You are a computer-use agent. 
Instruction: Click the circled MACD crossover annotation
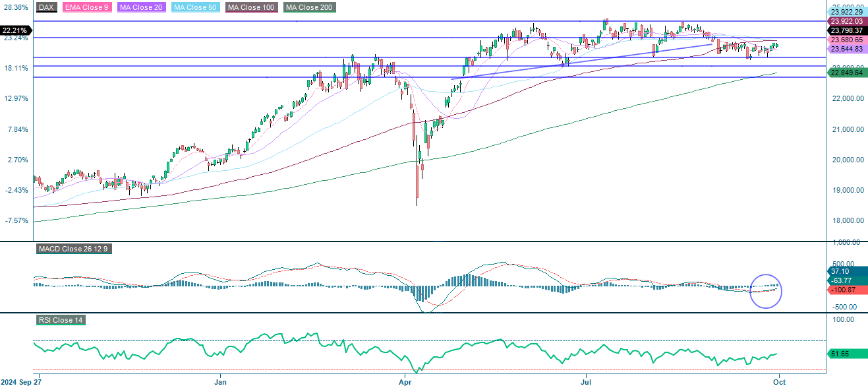tap(767, 291)
